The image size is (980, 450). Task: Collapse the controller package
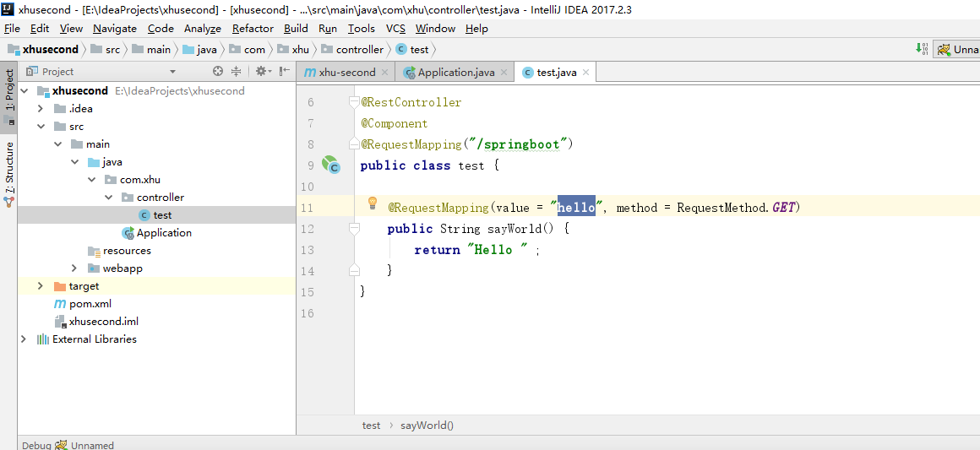click(x=108, y=197)
